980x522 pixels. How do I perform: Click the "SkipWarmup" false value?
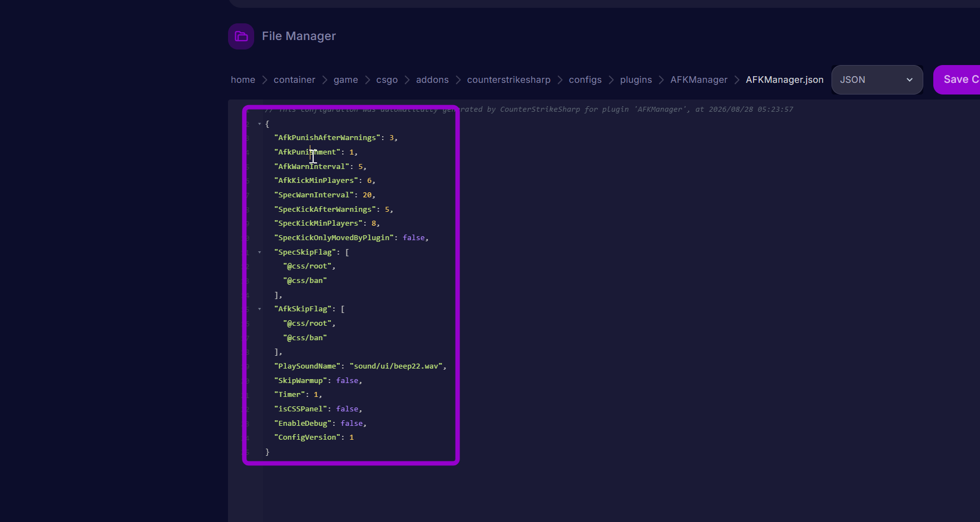pos(347,381)
